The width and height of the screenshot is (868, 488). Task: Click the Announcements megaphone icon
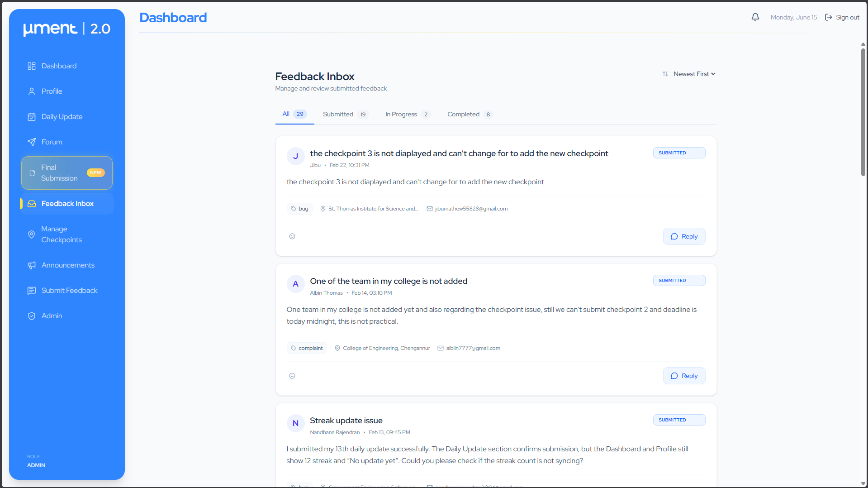(x=32, y=265)
